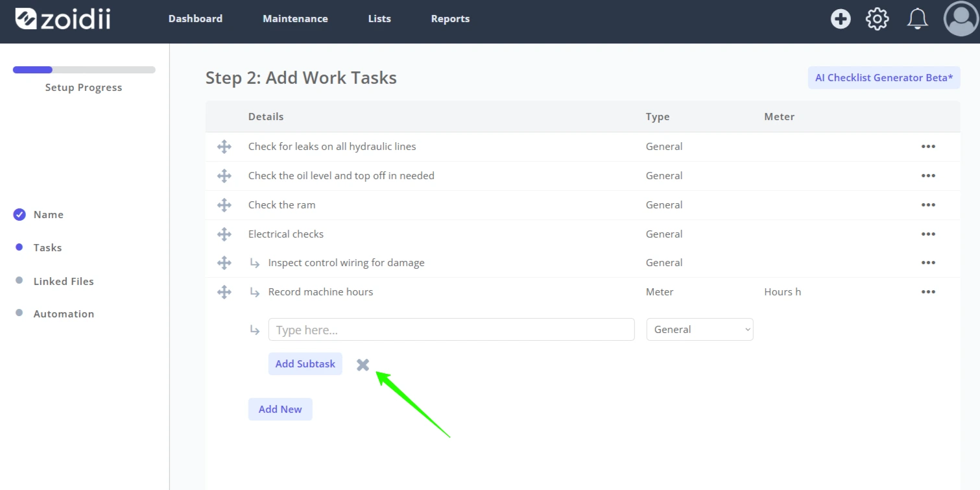The image size is (980, 490).
Task: Click the Add New button
Action: point(280,410)
